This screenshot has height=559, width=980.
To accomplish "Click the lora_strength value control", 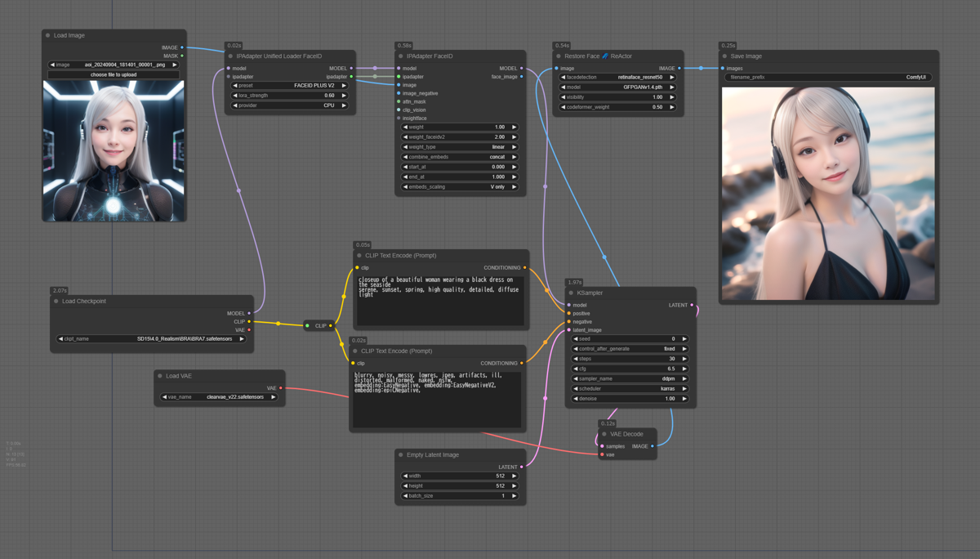I will [x=289, y=96].
